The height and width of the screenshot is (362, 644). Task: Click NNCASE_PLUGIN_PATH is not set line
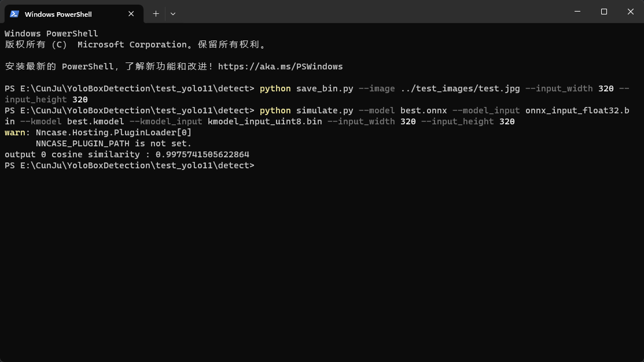click(113, 143)
